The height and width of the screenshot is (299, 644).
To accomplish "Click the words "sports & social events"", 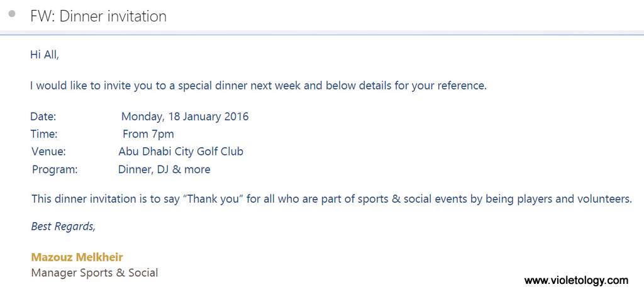I will pos(413,200).
